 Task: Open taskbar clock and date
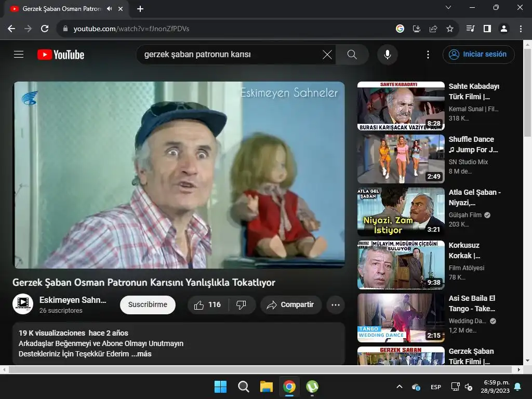(495, 387)
